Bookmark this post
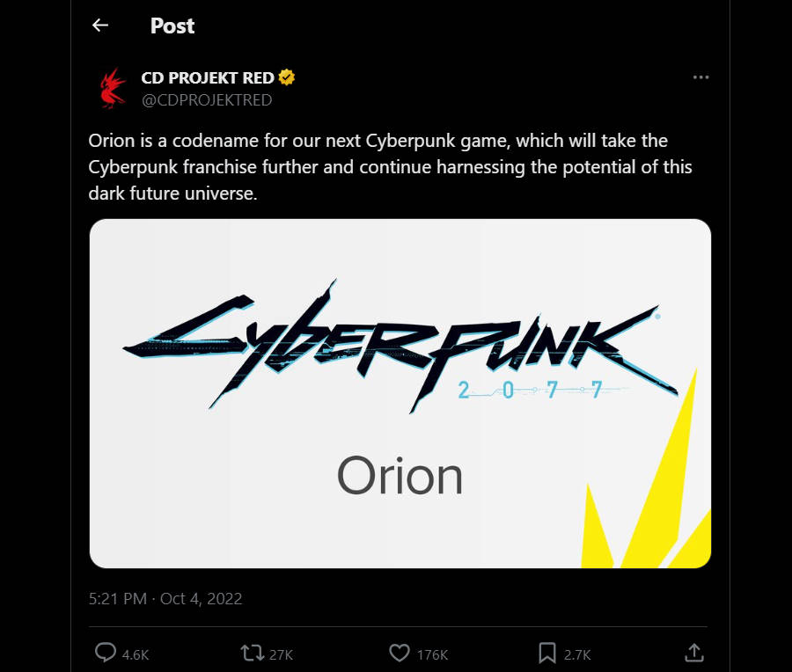 pyautogui.click(x=549, y=654)
